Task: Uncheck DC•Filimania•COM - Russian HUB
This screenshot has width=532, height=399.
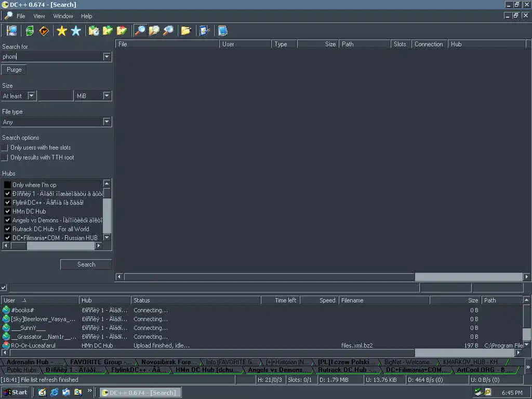Action: (7, 237)
